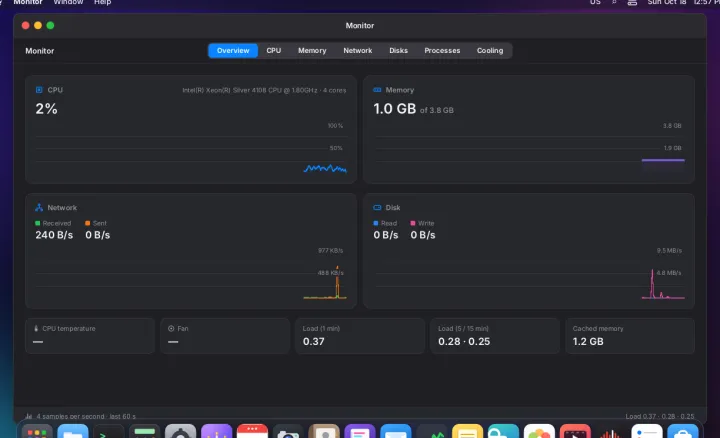
Task: Open the Calculator icon in the dock
Action: 144,432
